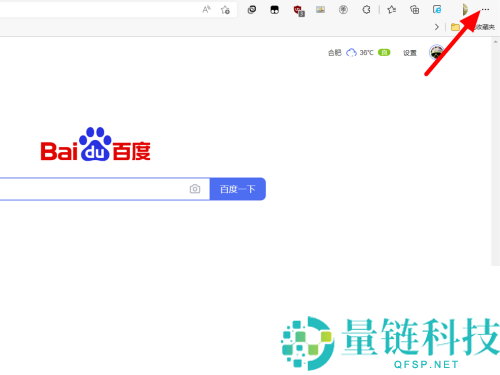Click the 合肥 city weather label
This screenshot has height=375, width=500.
335,53
